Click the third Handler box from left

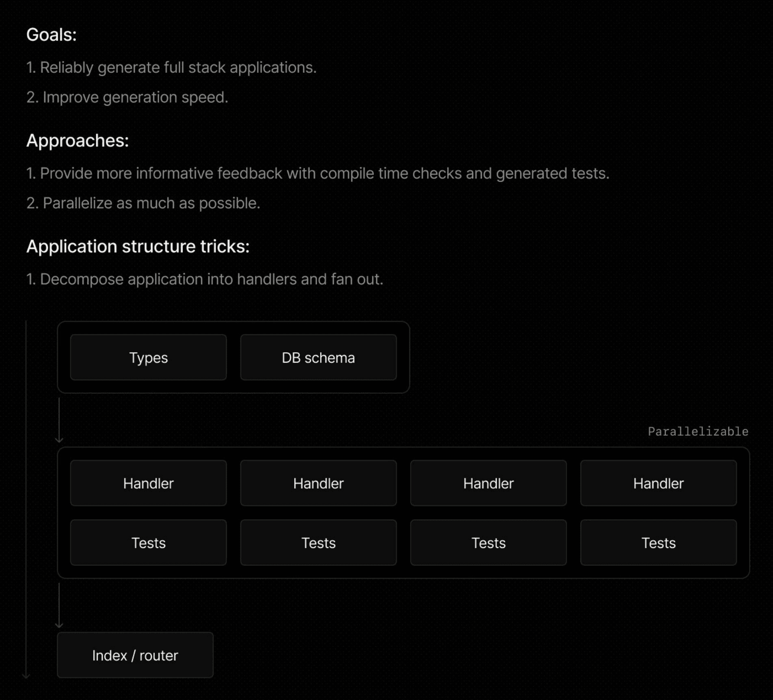[x=488, y=483]
